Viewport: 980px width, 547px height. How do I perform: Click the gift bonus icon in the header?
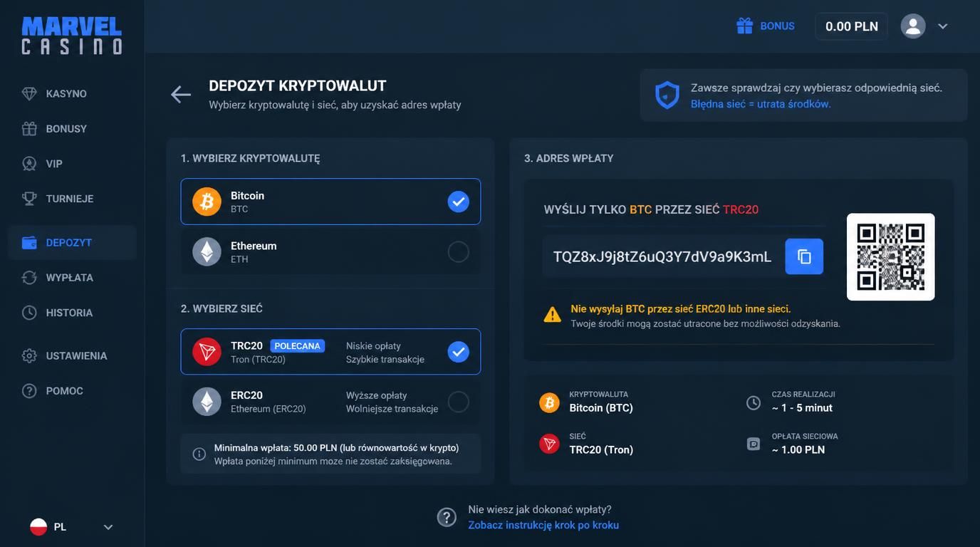[744, 26]
